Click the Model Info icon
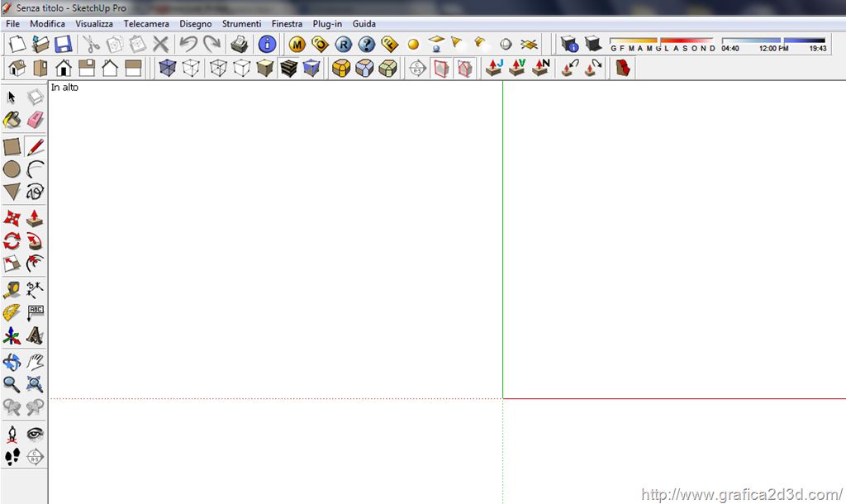Viewport: 846px width, 504px height. point(267,44)
